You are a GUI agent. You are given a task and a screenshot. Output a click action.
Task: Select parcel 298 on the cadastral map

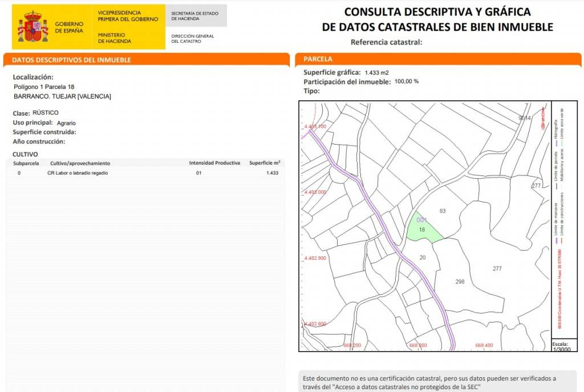click(460, 281)
